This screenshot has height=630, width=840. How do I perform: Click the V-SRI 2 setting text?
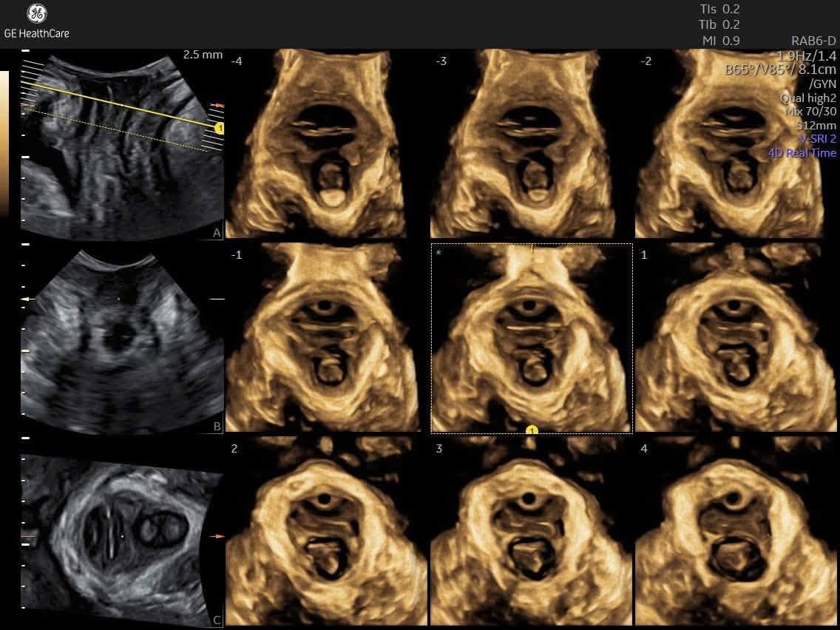point(818,139)
